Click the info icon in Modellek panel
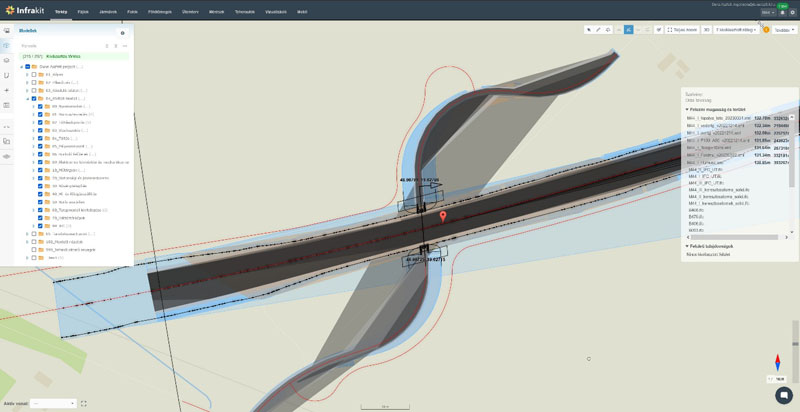The height and width of the screenshot is (412, 800). [123, 32]
